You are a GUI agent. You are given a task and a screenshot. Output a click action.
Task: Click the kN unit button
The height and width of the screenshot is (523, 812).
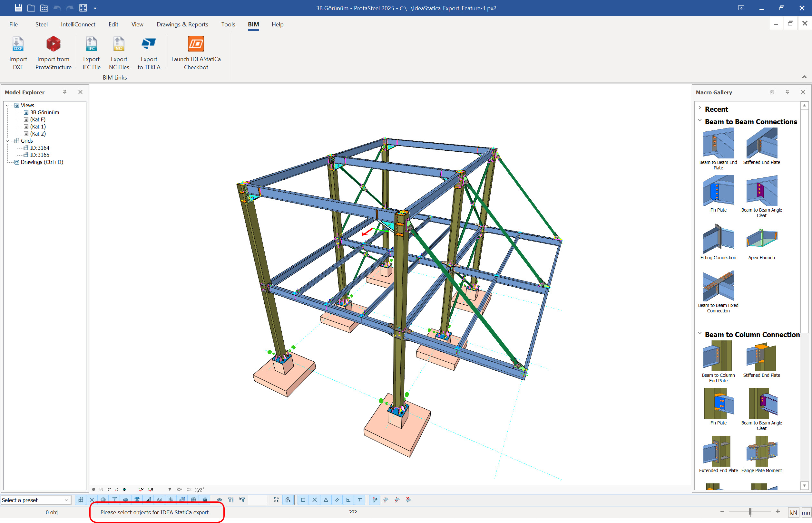tap(793, 512)
